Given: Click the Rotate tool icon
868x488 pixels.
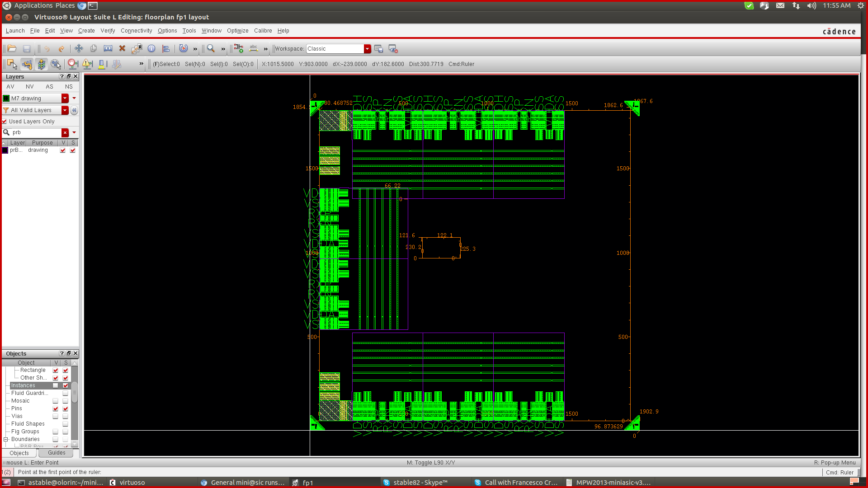Looking at the screenshot, I should pyautogui.click(x=183, y=48).
